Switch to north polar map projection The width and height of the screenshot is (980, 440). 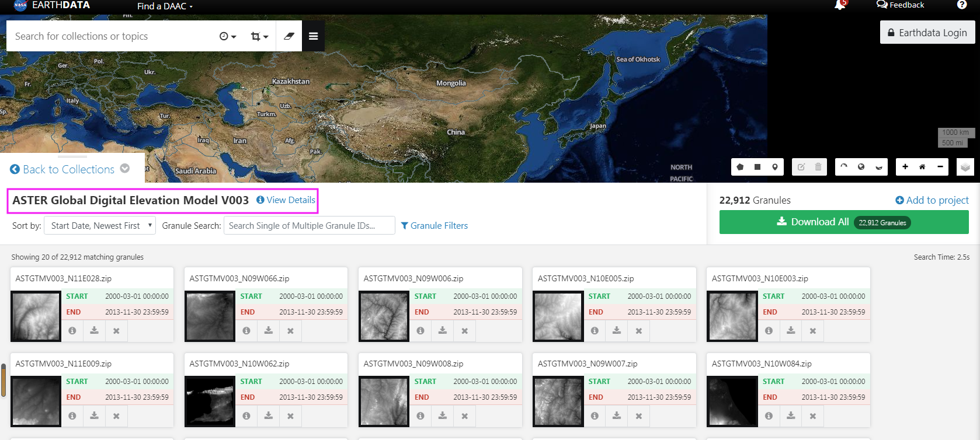point(844,167)
